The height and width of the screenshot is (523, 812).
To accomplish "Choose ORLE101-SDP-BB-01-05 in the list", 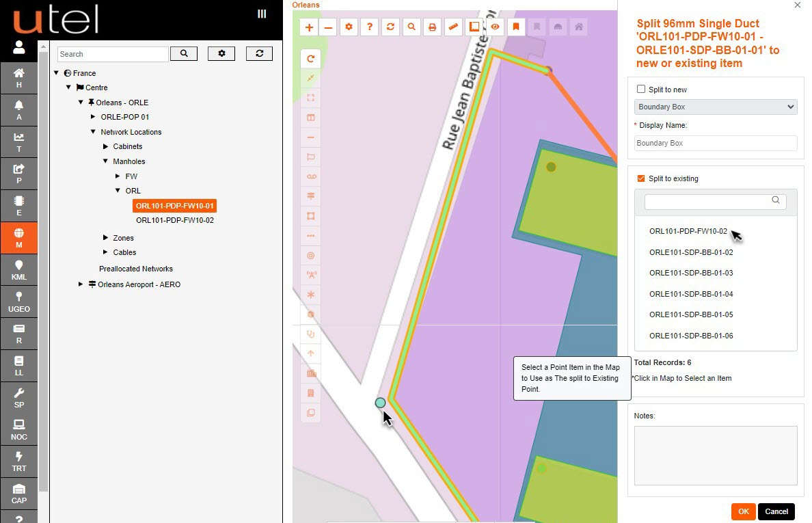I will (691, 314).
